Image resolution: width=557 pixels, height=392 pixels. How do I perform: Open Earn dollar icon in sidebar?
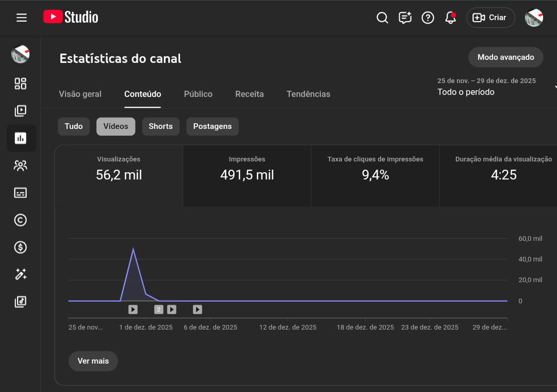click(x=21, y=248)
